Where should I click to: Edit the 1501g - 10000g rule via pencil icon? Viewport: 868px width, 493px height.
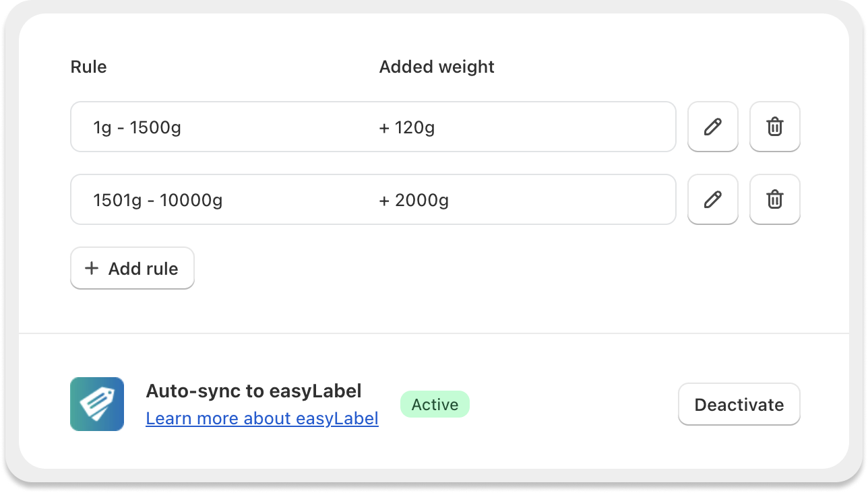point(712,199)
